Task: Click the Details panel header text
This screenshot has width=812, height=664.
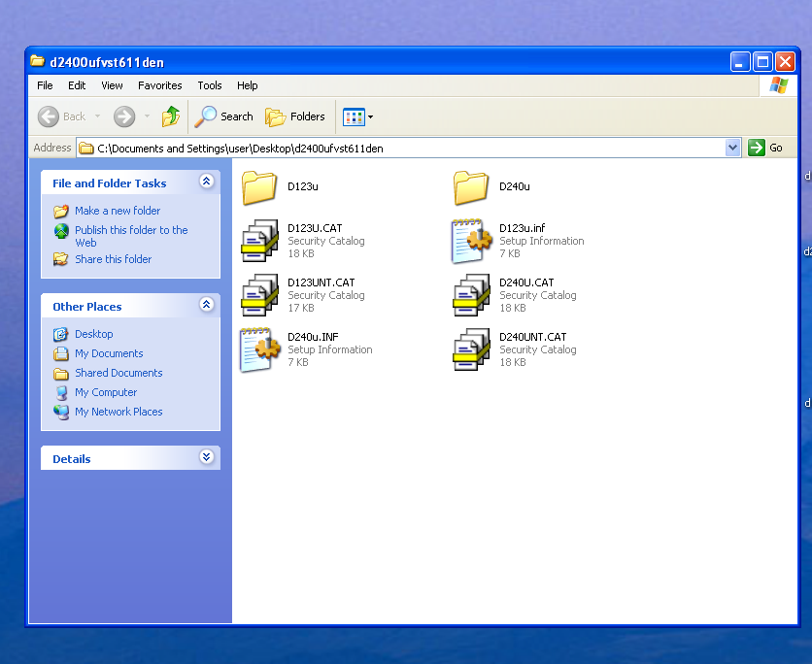Action: [x=72, y=459]
